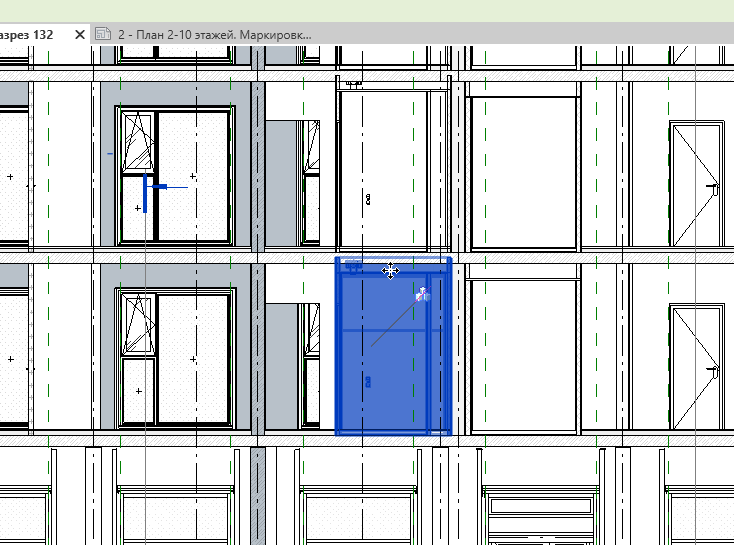Image resolution: width=734 pixels, height=545 pixels.
Task: Select the blue tag inside the highlighted panel
Action: tap(368, 382)
